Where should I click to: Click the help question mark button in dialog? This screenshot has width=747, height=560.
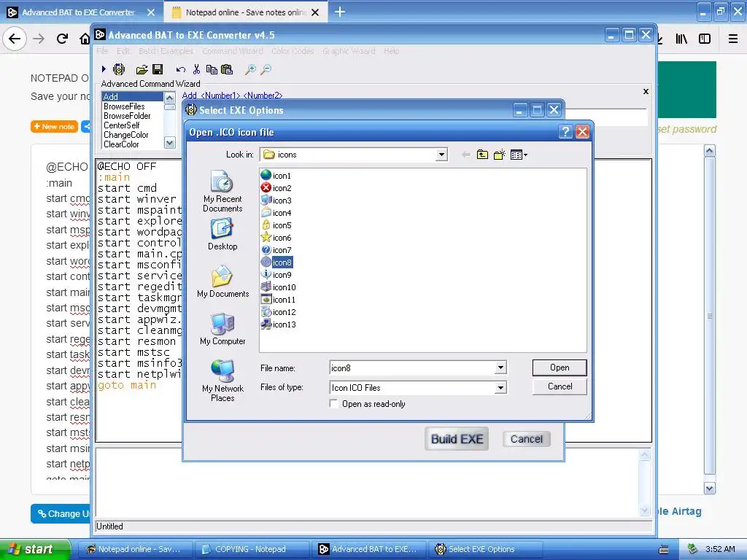pyautogui.click(x=565, y=132)
